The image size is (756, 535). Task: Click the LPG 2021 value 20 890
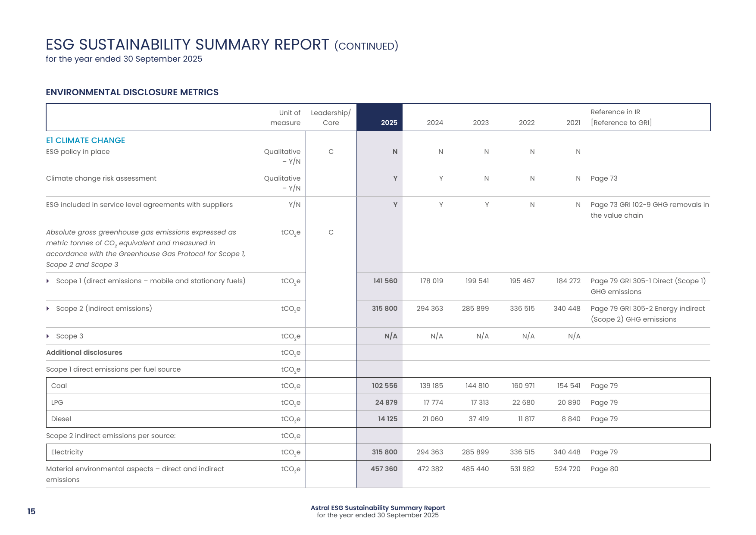[x=569, y=403]
